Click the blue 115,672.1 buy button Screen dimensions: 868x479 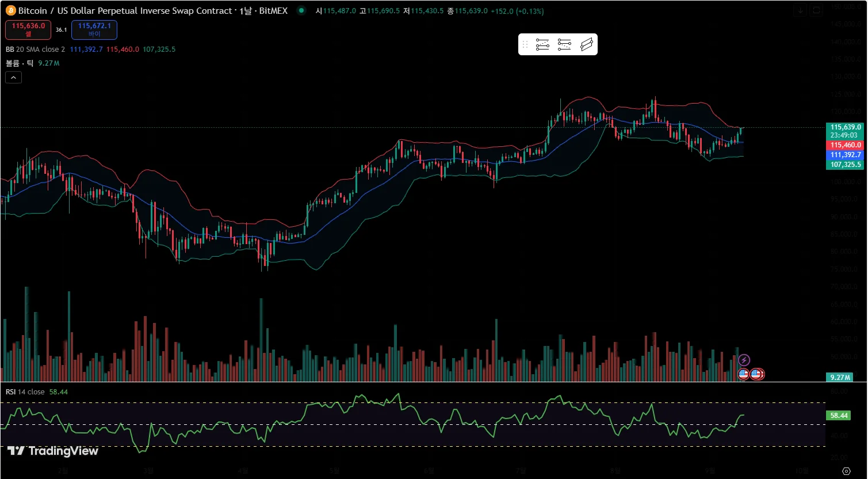click(x=94, y=29)
